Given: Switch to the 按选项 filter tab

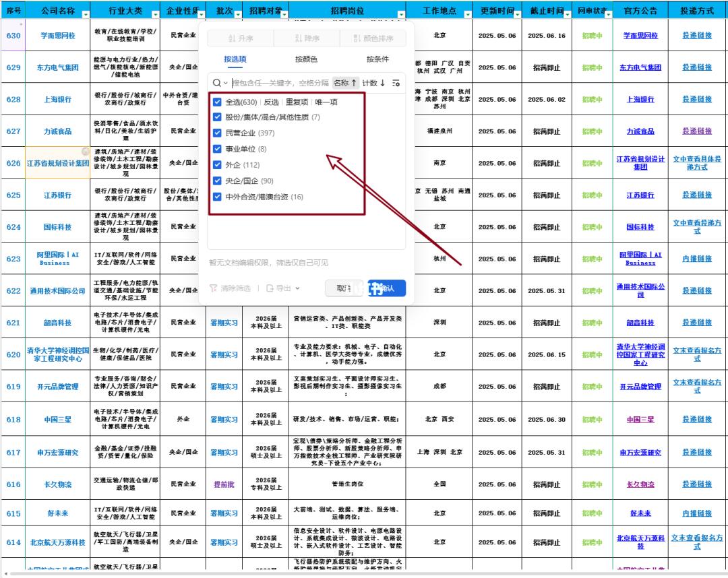Looking at the screenshot, I should (235, 59).
